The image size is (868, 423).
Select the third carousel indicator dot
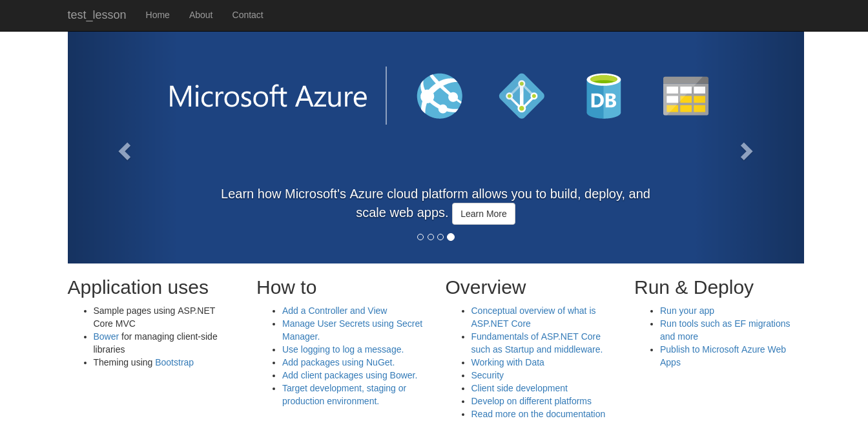(x=440, y=237)
